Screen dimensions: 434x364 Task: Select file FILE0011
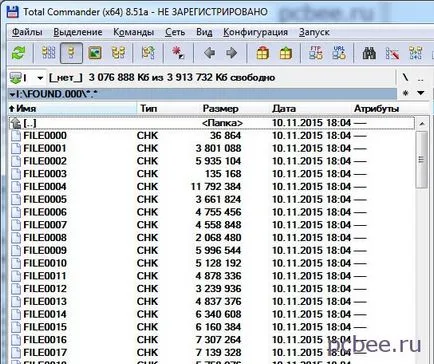coord(212,276)
